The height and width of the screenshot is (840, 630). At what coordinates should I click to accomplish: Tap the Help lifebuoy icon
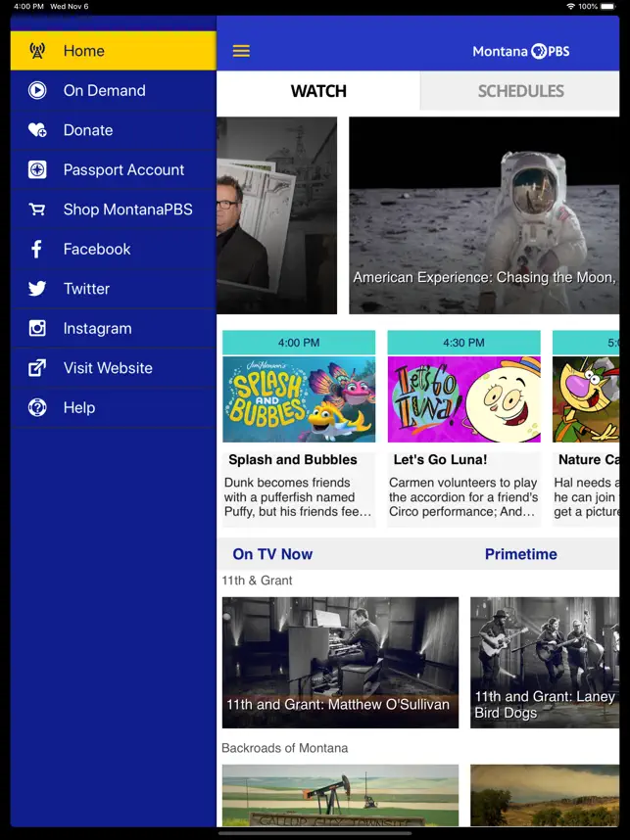point(37,407)
